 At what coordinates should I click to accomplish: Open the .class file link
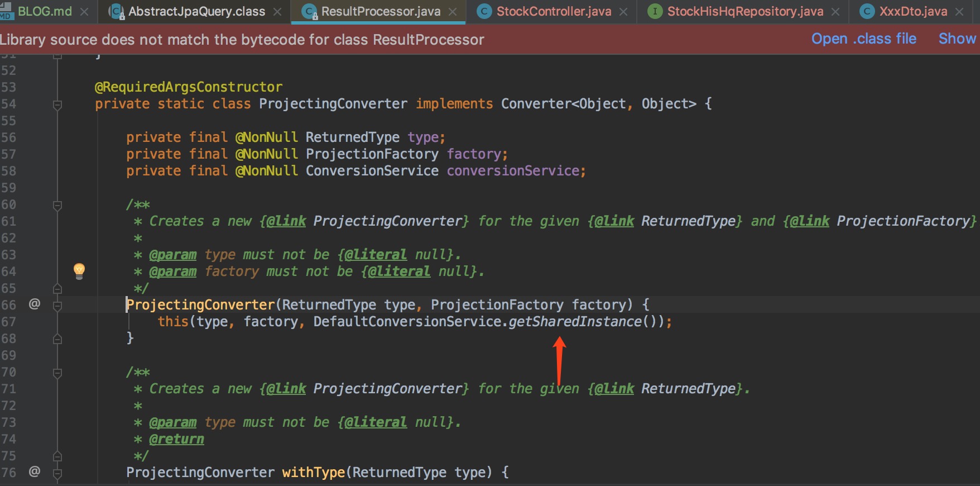pyautogui.click(x=863, y=39)
